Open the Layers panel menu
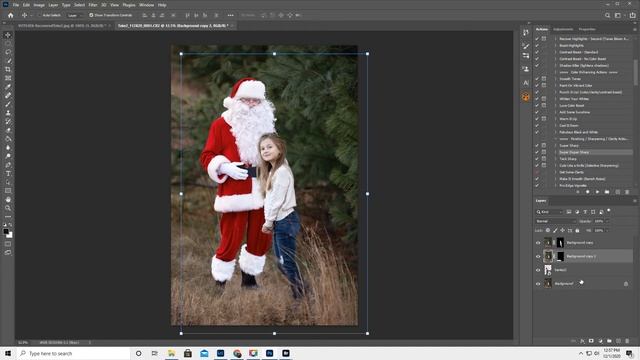The width and height of the screenshot is (640, 360). pos(635,201)
